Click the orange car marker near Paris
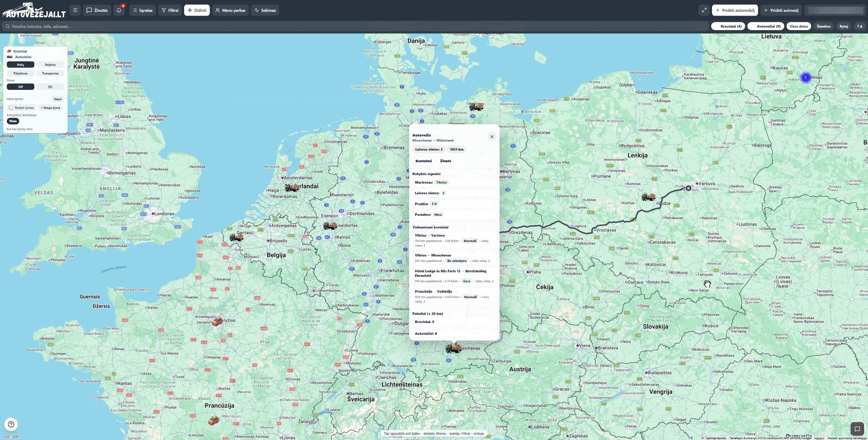This screenshot has height=440, width=868. click(x=217, y=321)
